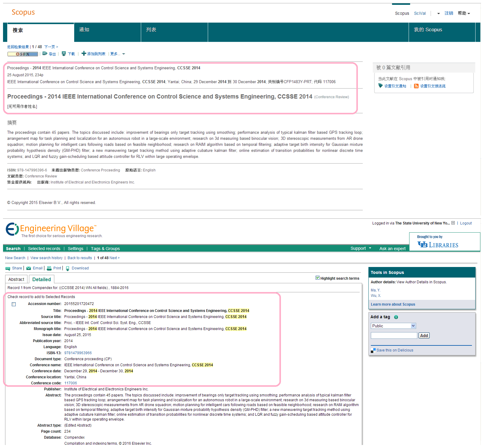This screenshot has width=484, height=448.
Task: Click Search in the green menu bar
Action: click(13, 249)
